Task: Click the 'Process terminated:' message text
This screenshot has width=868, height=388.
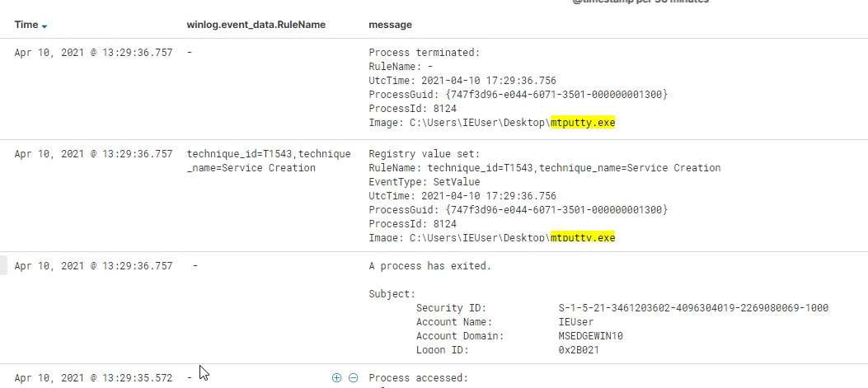Action: pyautogui.click(x=424, y=54)
